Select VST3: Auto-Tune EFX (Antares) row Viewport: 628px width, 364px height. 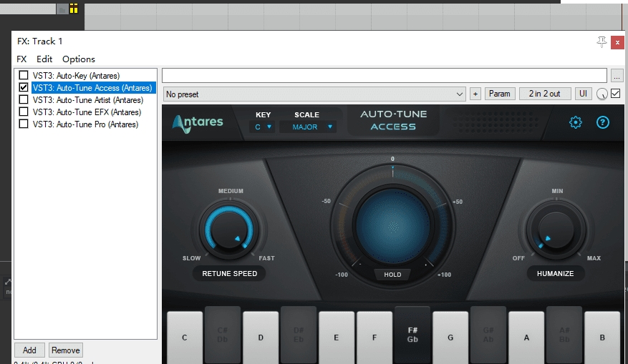click(87, 112)
